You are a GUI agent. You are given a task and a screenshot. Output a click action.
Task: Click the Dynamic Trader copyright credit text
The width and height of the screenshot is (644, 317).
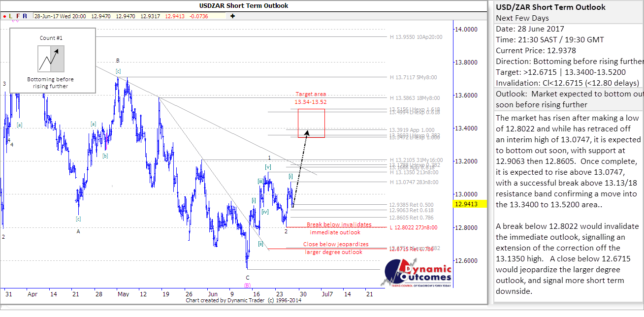coord(244,300)
